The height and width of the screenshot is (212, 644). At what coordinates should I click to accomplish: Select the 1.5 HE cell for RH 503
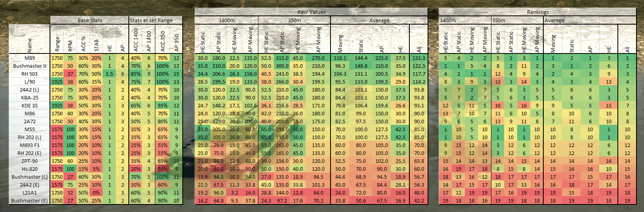[x=109, y=74]
